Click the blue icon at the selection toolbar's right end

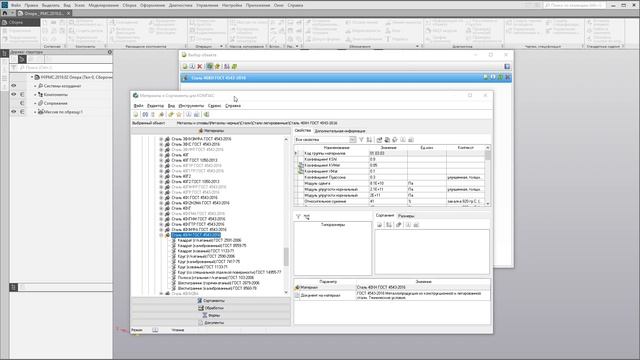tap(507, 67)
